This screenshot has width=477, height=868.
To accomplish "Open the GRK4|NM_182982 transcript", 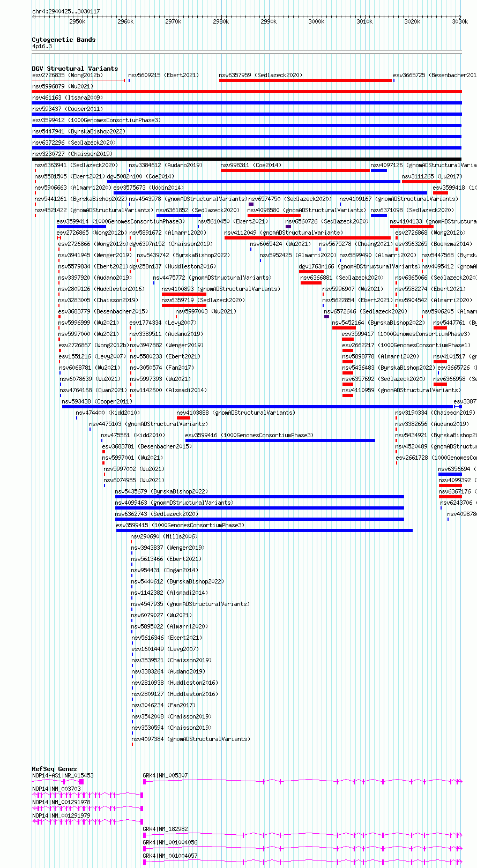I will (165, 829).
